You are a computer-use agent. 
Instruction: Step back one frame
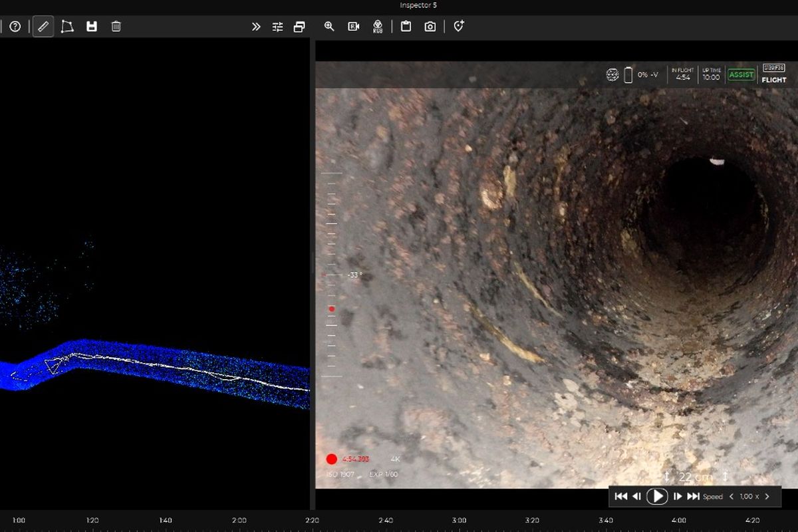pyautogui.click(x=636, y=496)
